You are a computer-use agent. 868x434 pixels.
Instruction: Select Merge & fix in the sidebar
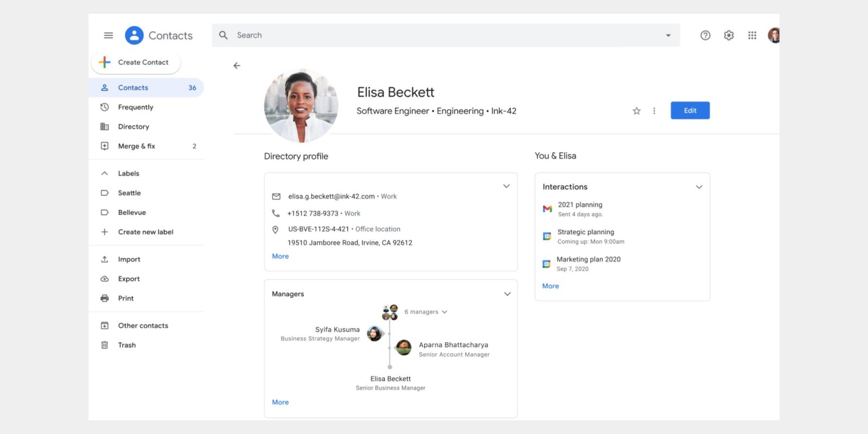[x=137, y=146]
